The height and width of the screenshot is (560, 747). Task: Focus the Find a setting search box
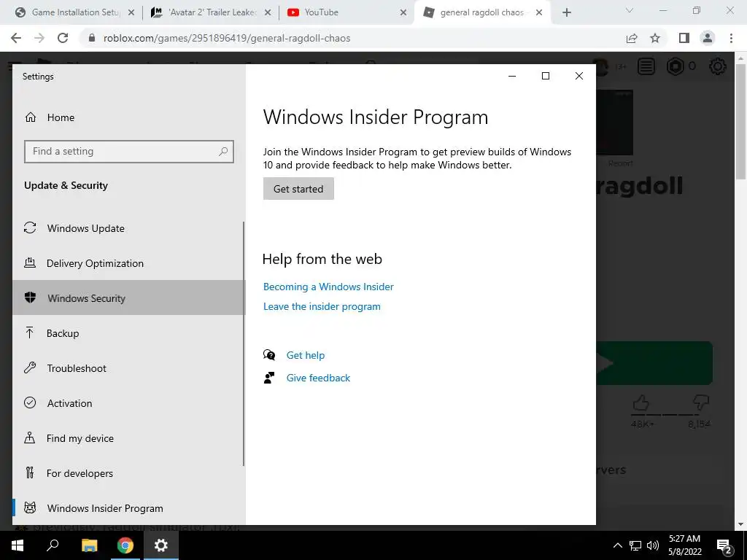[128, 152]
